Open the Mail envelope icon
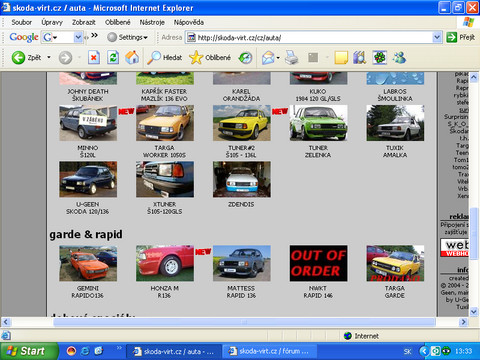 268,58
